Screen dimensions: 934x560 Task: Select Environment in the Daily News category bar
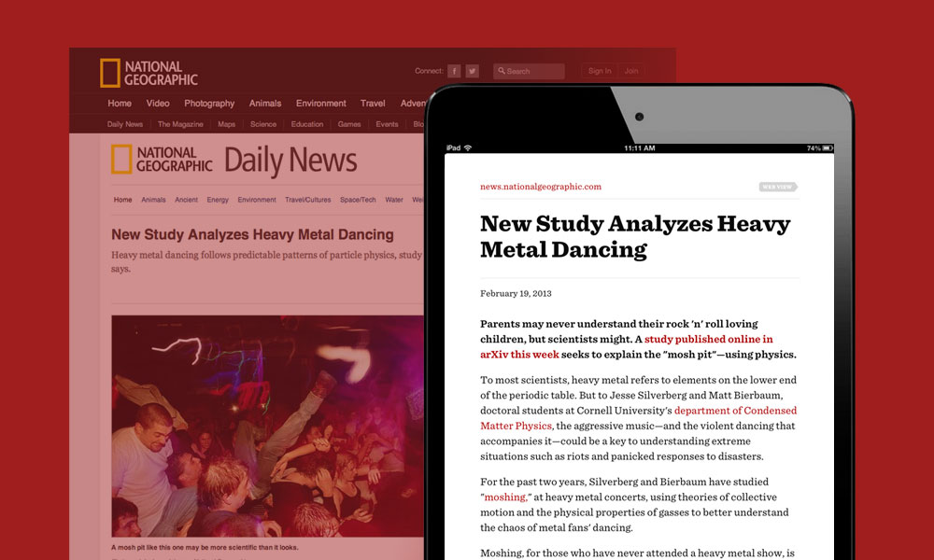[257, 200]
